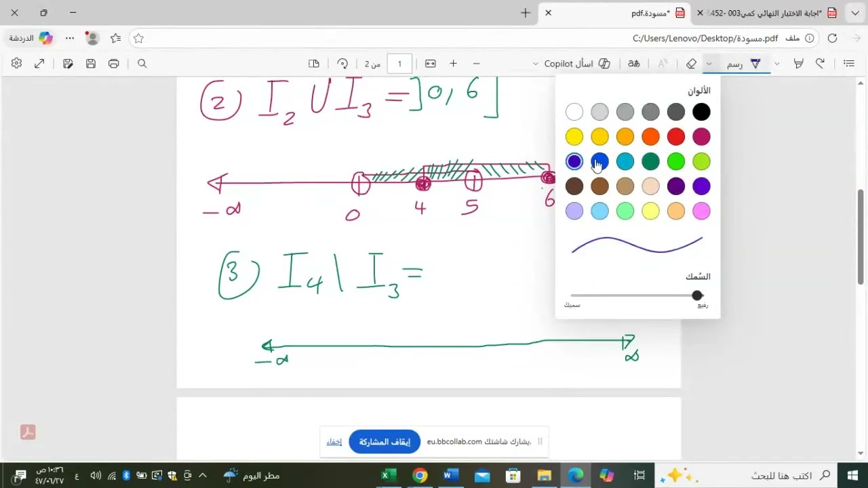Image resolution: width=868 pixels, height=488 pixels.
Task: Open the favorites list icon
Action: (x=116, y=39)
